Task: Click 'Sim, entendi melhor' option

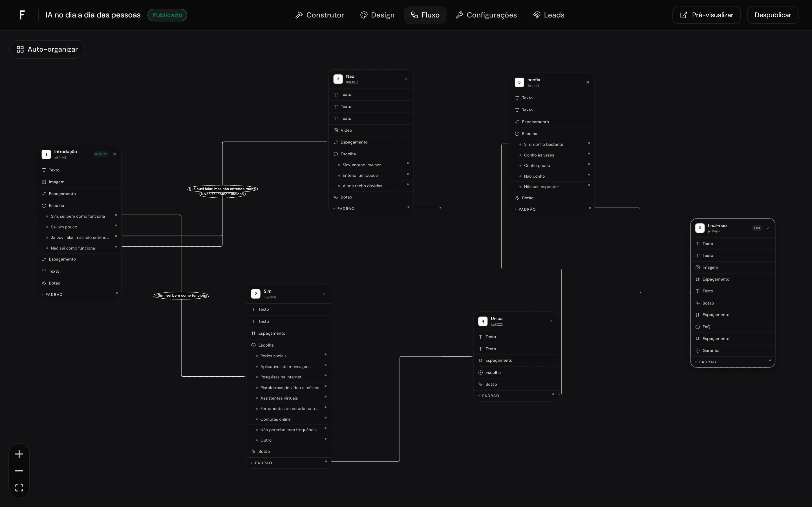Action: point(371,165)
